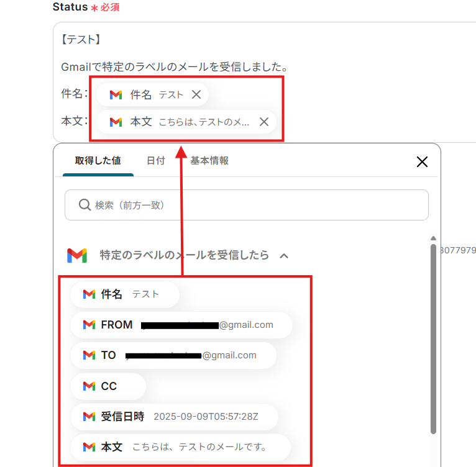Switch to the 取得した値 tab
Viewport: 476px width, 467px height.
98,160
